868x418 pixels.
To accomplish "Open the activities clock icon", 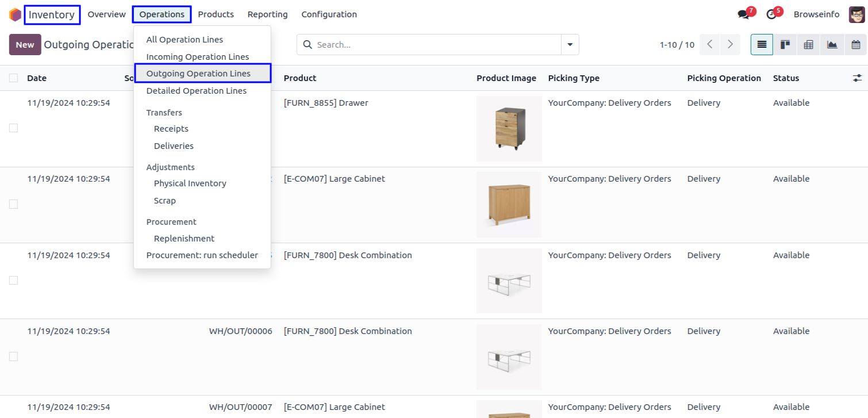I will pos(771,14).
